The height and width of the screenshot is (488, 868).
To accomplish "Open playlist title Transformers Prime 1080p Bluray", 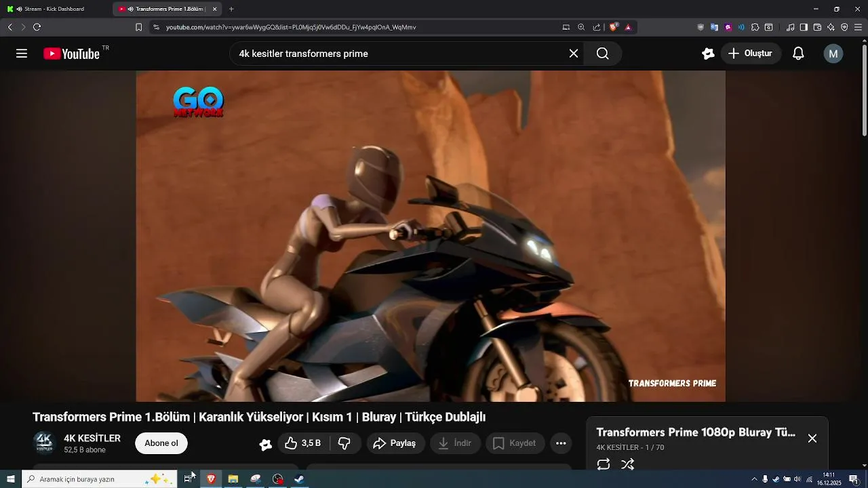I will [x=696, y=432].
